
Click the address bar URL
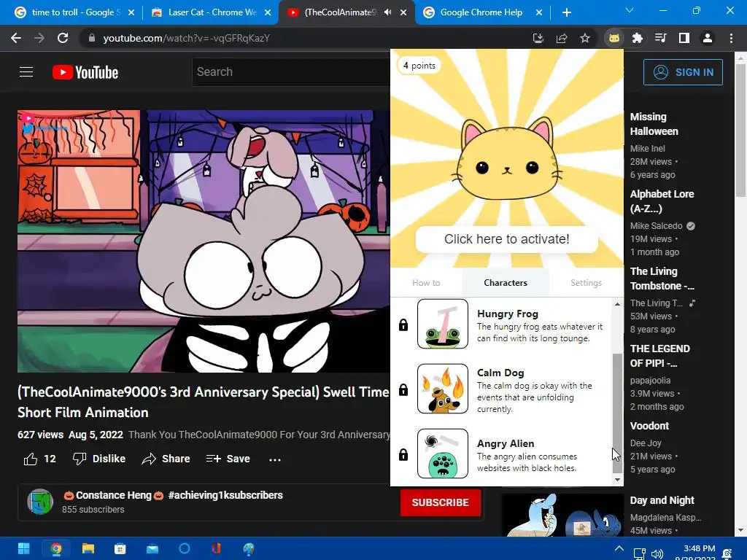point(186,38)
